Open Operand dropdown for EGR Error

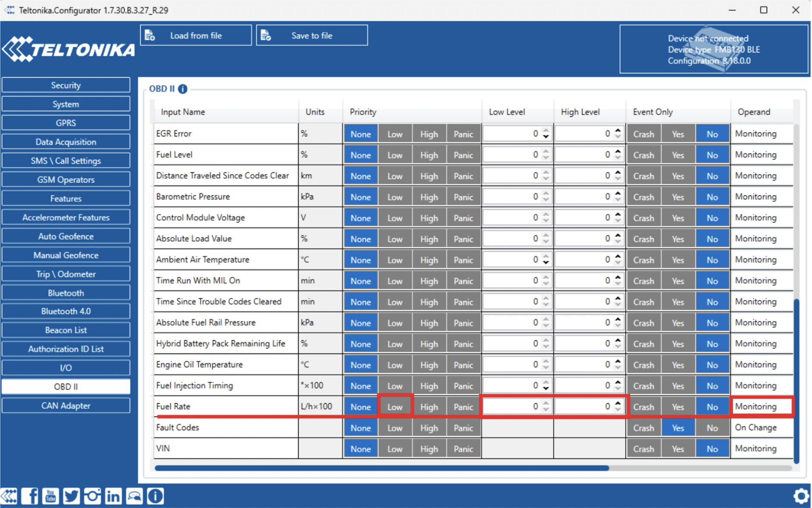(x=762, y=134)
